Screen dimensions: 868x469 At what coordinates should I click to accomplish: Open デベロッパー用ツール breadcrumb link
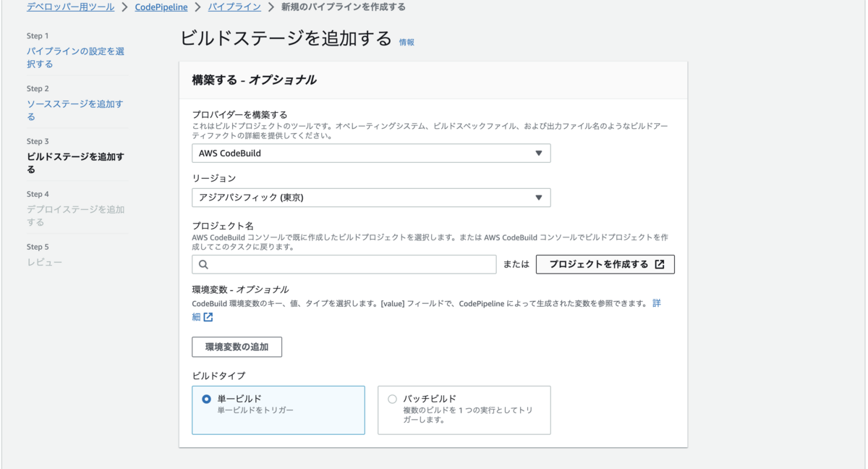click(x=70, y=7)
